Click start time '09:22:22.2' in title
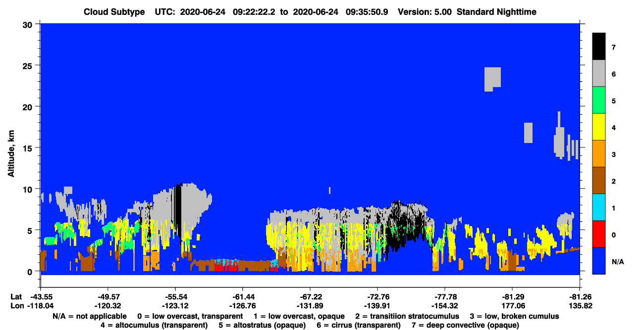Image resolution: width=644 pixels, height=330 pixels. pos(254,12)
